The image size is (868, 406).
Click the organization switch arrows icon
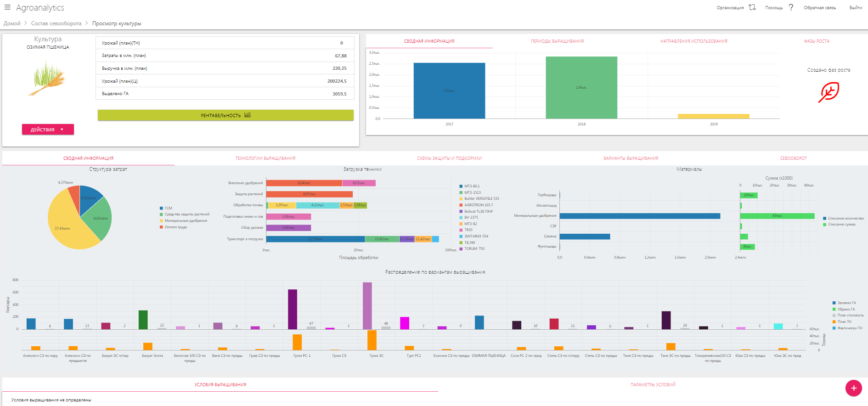pyautogui.click(x=752, y=7)
